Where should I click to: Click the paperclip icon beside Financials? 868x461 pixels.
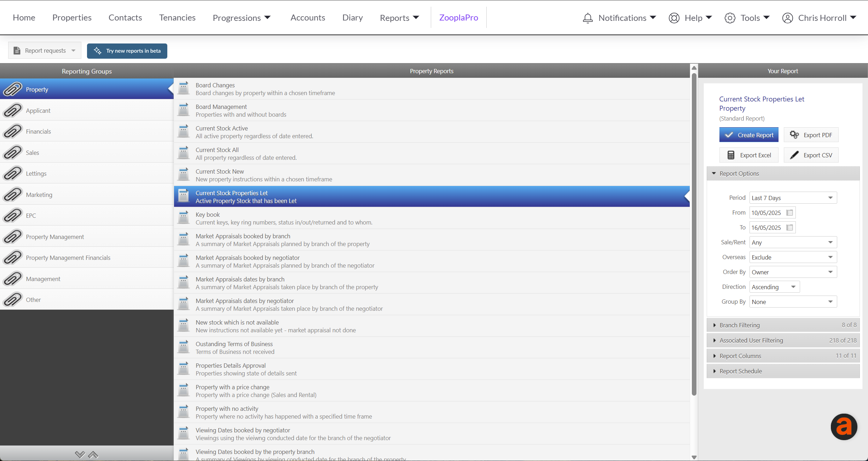coord(12,131)
